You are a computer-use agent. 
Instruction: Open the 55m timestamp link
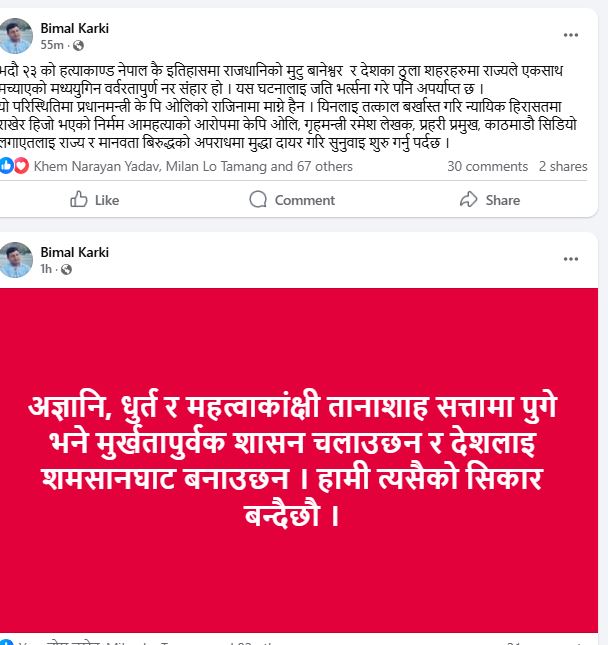pos(52,45)
